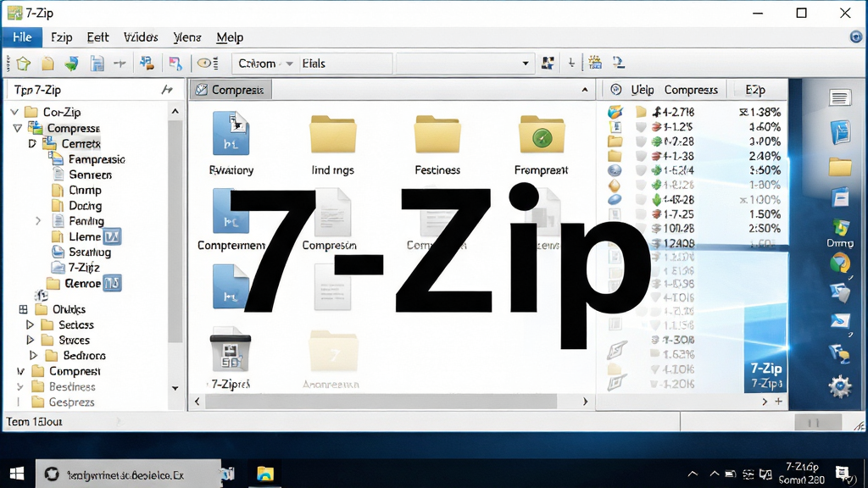This screenshot has height=488, width=868.
Task: Expand the Bedtrons tree node
Action: (x=33, y=356)
